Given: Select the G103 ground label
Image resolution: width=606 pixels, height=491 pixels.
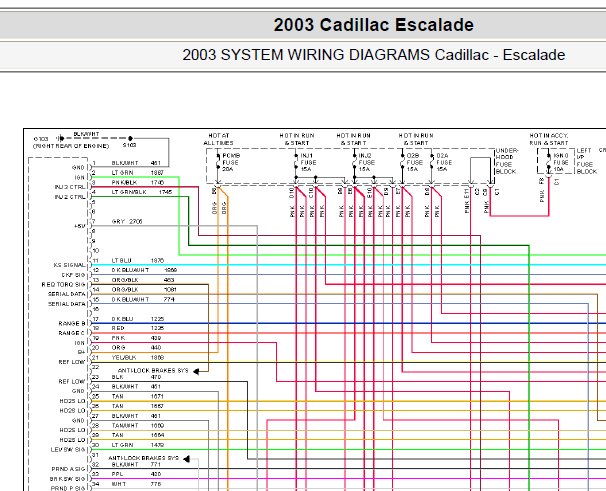Looking at the screenshot, I should tap(41, 139).
